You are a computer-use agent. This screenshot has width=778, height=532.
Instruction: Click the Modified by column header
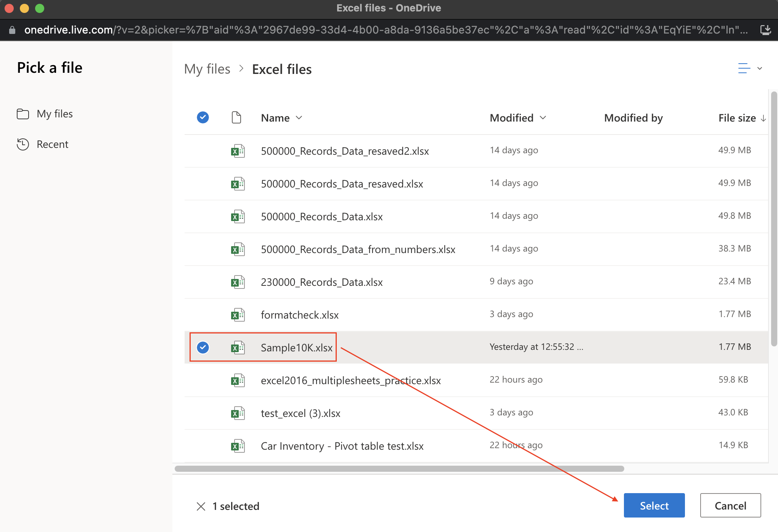pos(633,118)
